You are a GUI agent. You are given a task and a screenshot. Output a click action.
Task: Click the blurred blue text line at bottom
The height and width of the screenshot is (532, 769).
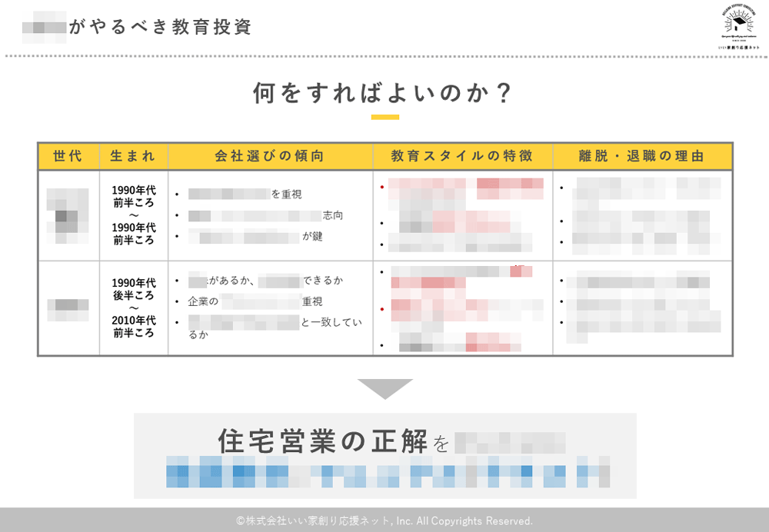pos(390,473)
